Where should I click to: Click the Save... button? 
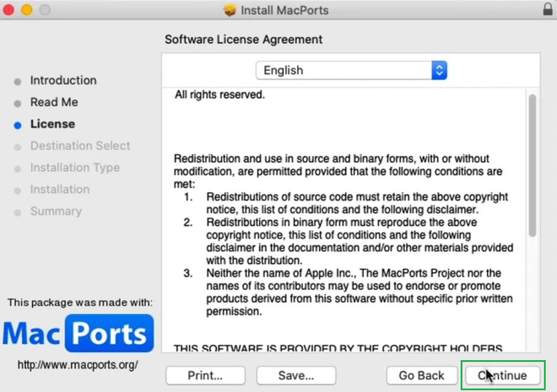tap(296, 375)
